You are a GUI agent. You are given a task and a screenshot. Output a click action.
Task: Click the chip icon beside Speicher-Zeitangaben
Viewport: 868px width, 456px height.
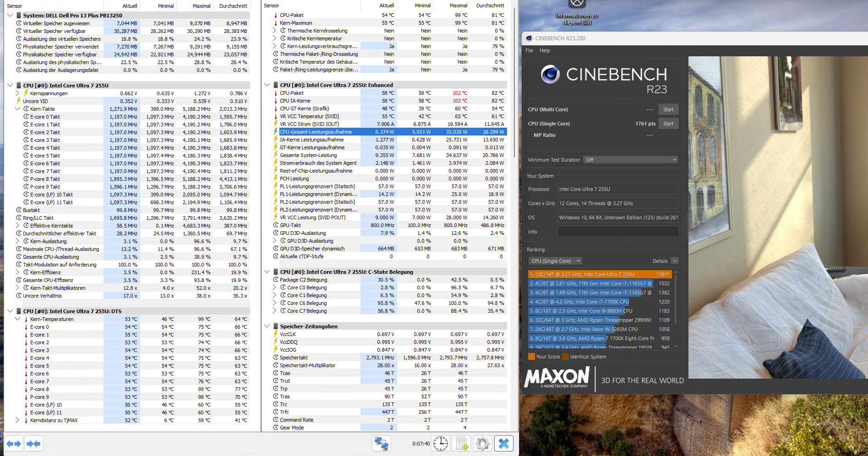click(276, 326)
